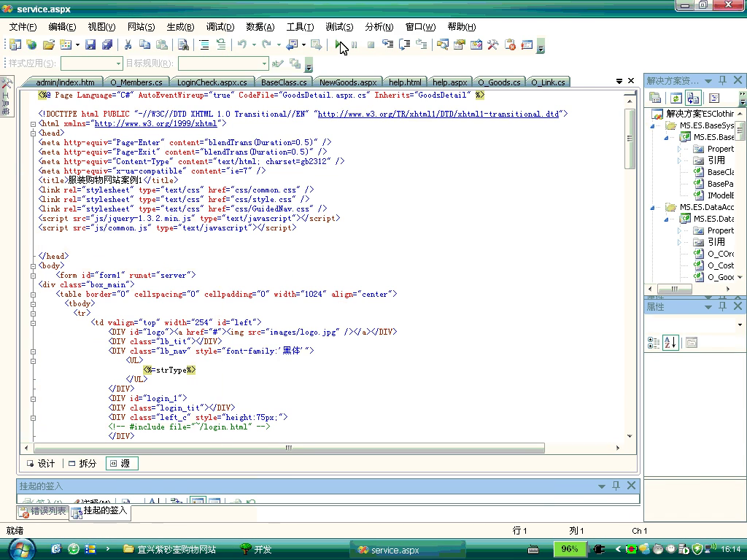Screen dimensions: 747x560
Task: Open the 文件(F) menu
Action: click(x=23, y=27)
